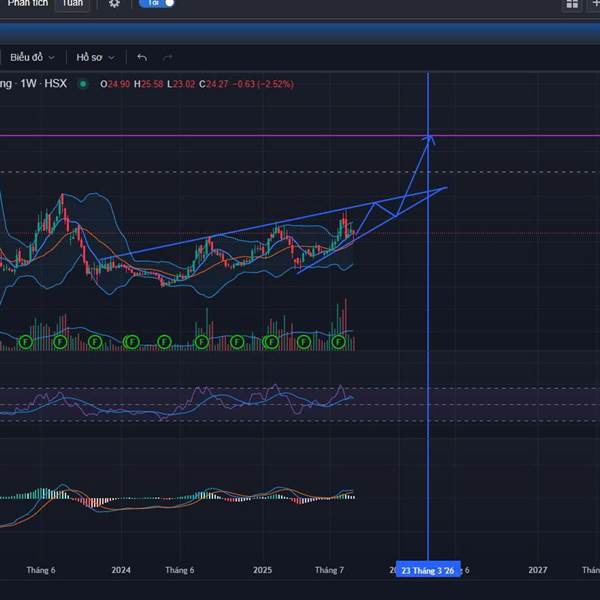Open the settings gear in top bar
This screenshot has width=600, height=600.
click(114, 4)
